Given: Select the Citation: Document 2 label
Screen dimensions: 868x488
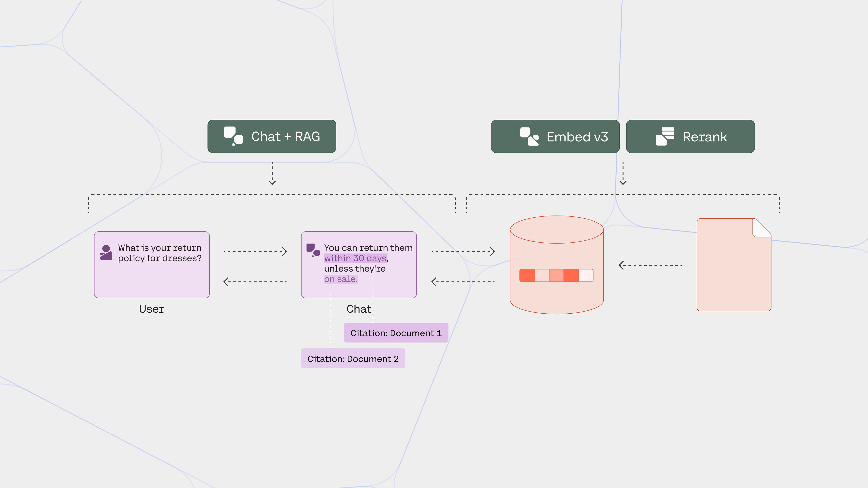Looking at the screenshot, I should pyautogui.click(x=353, y=359).
